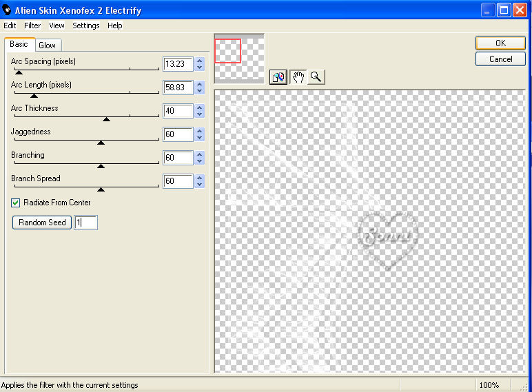Increase Branching with up arrow
The width and height of the screenshot is (532, 392).
click(x=200, y=154)
